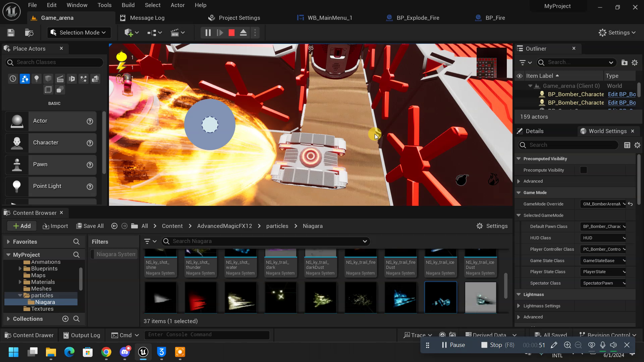Toggle the Outliner visibility eye column
The image size is (644, 362).
(520, 76)
